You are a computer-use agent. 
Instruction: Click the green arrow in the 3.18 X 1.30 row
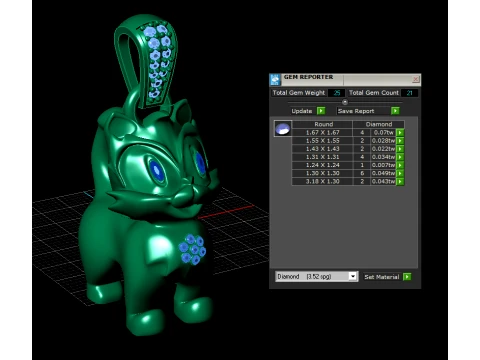click(x=400, y=181)
